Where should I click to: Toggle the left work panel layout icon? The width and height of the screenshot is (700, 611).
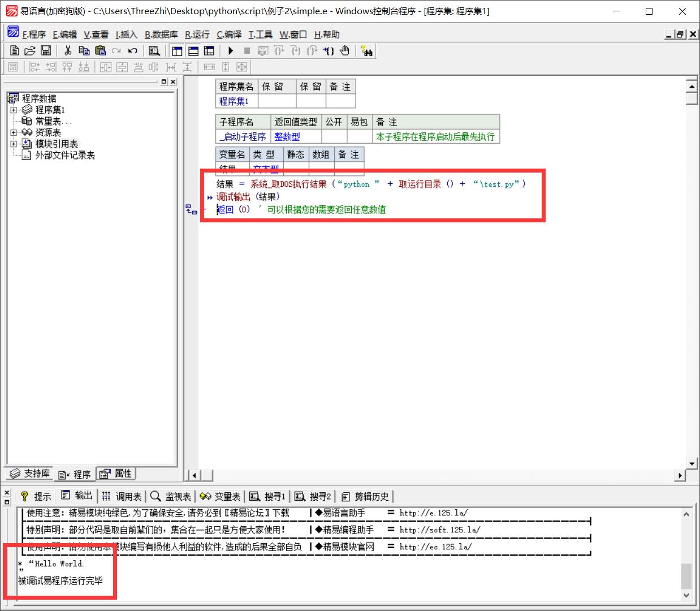pyautogui.click(x=177, y=51)
